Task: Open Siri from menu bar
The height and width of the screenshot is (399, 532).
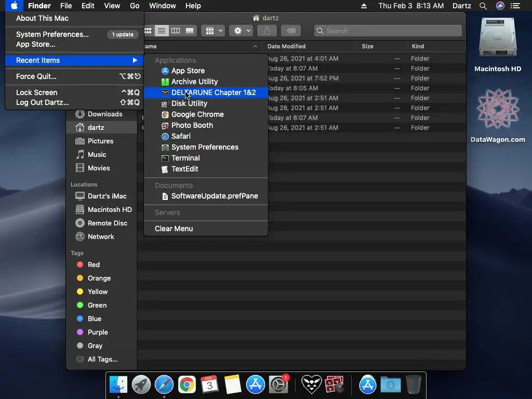Action: pyautogui.click(x=500, y=6)
